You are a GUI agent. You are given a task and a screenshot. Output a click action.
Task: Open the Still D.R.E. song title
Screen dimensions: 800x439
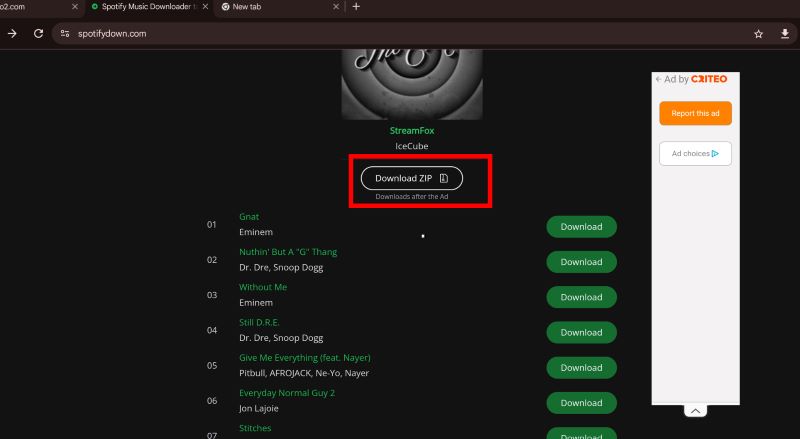click(x=259, y=323)
